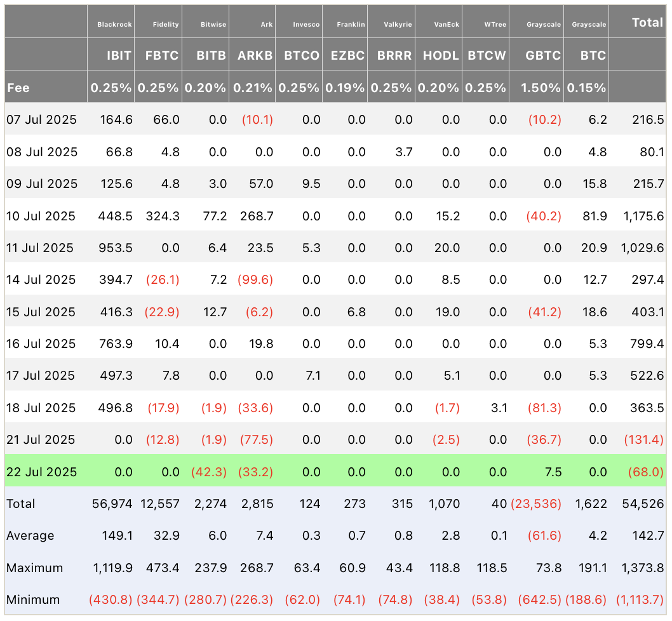Select the highlighted 22 Jul 2025 date
The height and width of the screenshot is (621, 672).
tap(41, 472)
